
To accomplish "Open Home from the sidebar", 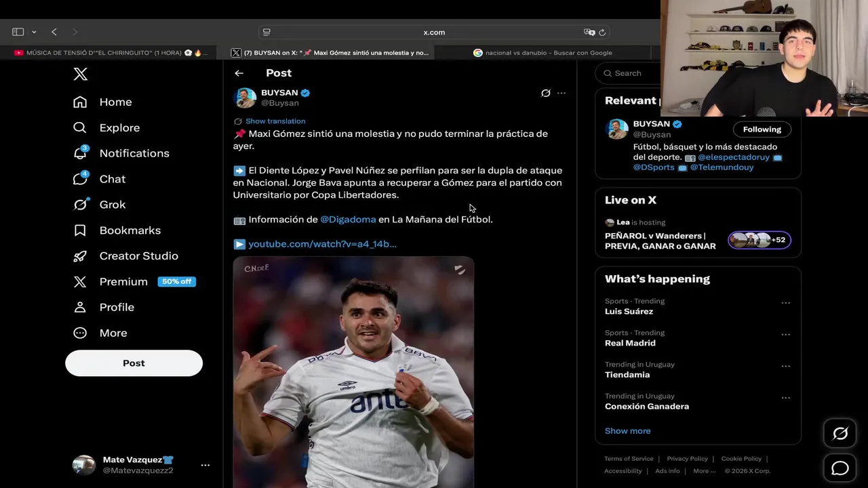I will coord(102,102).
